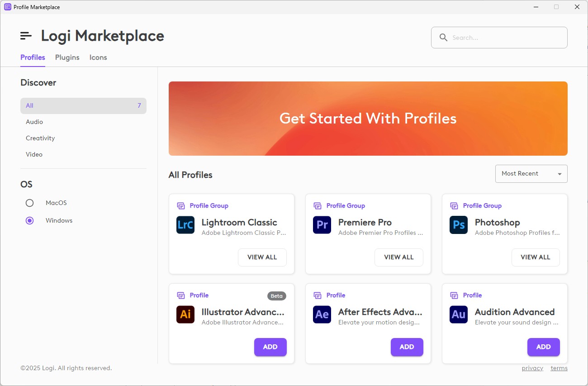This screenshot has width=588, height=386.
Task: Add the After Effects Advanced profile
Action: tap(407, 347)
